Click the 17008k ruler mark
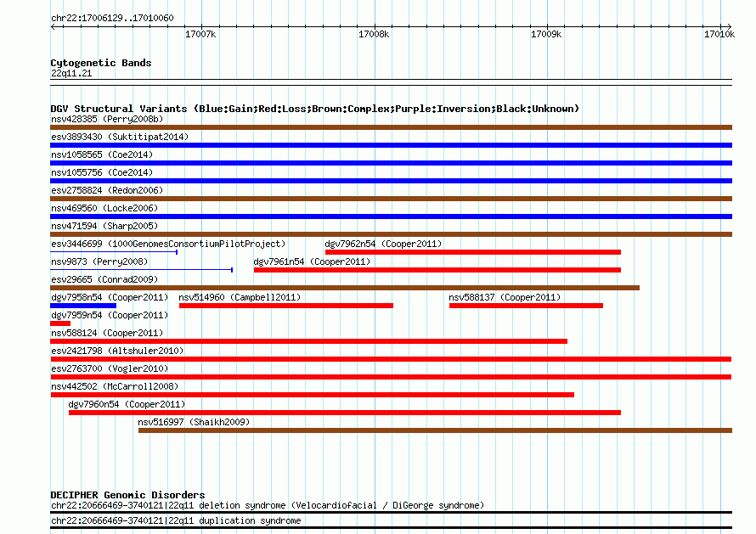This screenshot has width=756, height=534. point(374,34)
